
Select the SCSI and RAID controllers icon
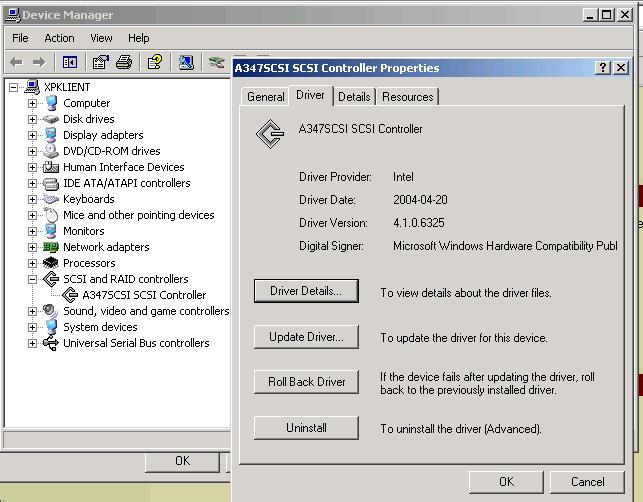click(51, 279)
